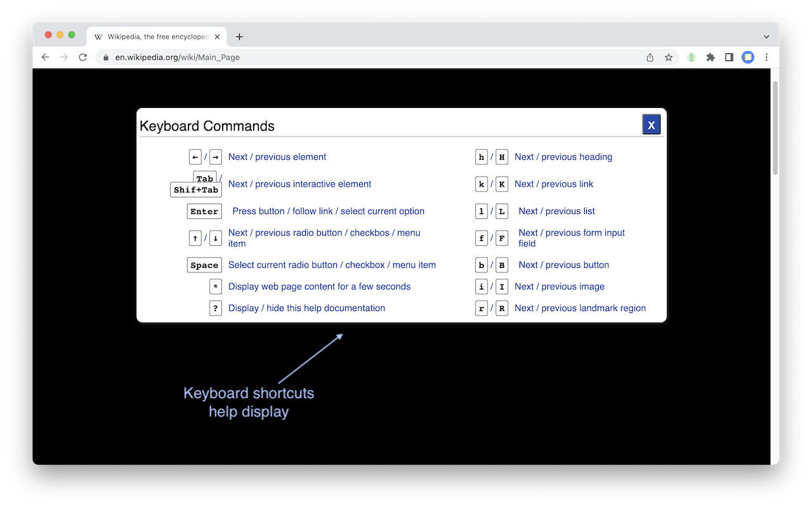Click 'Next / previous interactive element' text
Screen dimensions: 812x508
pyautogui.click(x=300, y=184)
